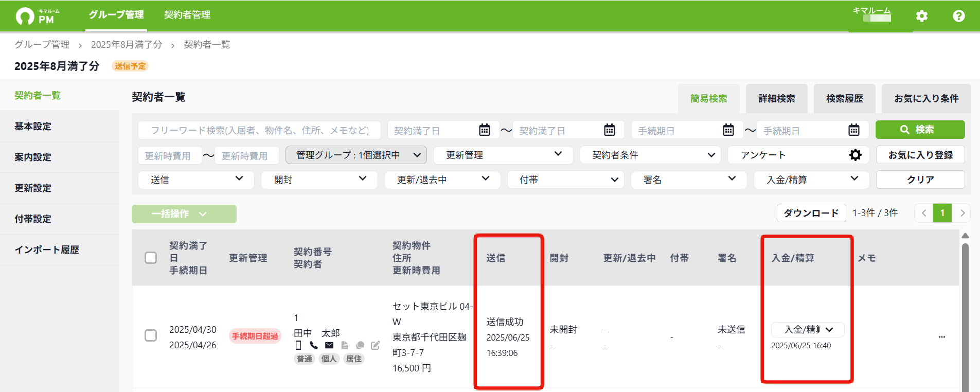Click the アンケート gear icon
Viewport: 980px width, 392px height.
coord(856,155)
